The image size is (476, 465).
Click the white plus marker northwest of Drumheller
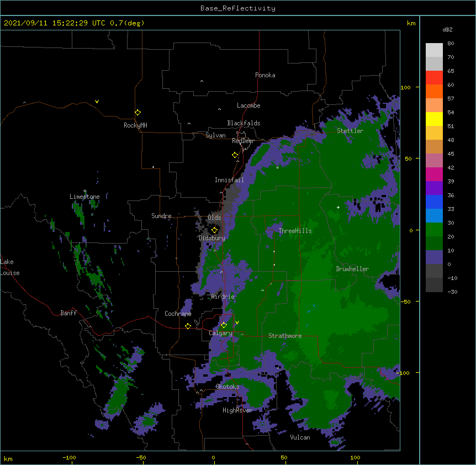(338, 207)
